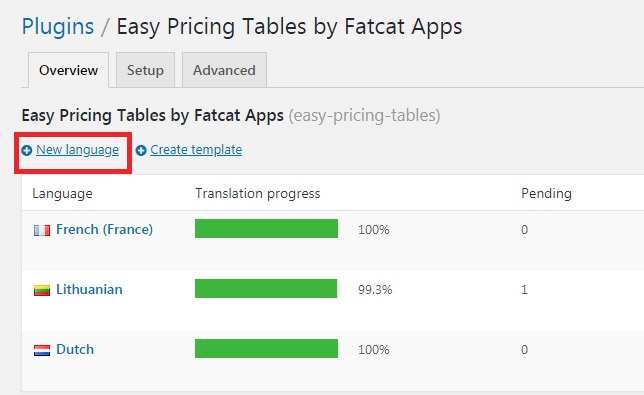The height and width of the screenshot is (395, 644).
Task: Go to Plugins breadcrumb link
Action: pos(58,27)
